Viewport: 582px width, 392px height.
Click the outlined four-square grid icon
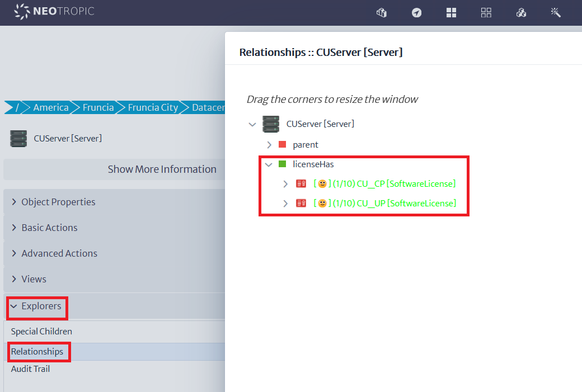(486, 13)
